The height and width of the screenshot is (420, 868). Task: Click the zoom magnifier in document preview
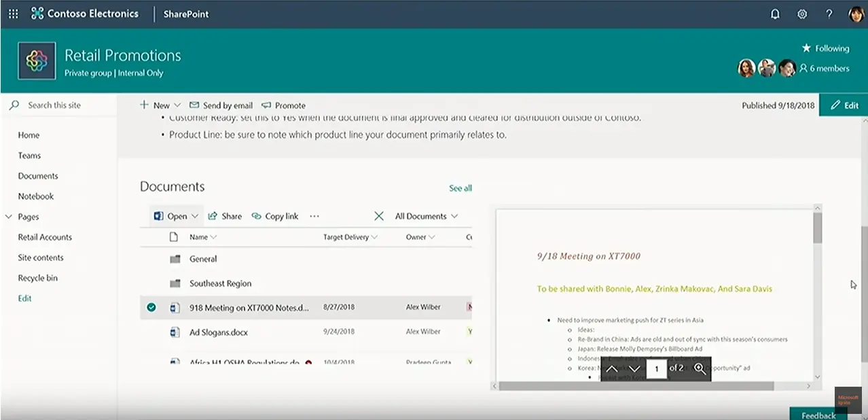(x=700, y=368)
